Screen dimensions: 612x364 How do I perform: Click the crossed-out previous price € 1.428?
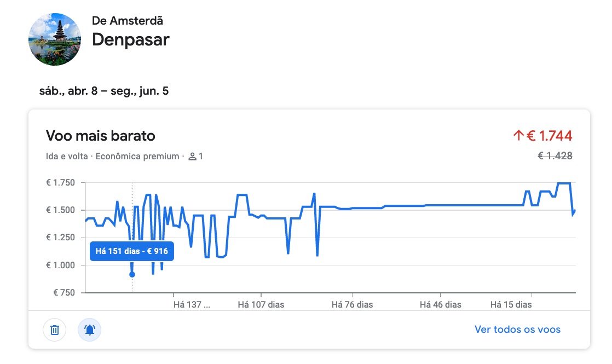tap(555, 156)
